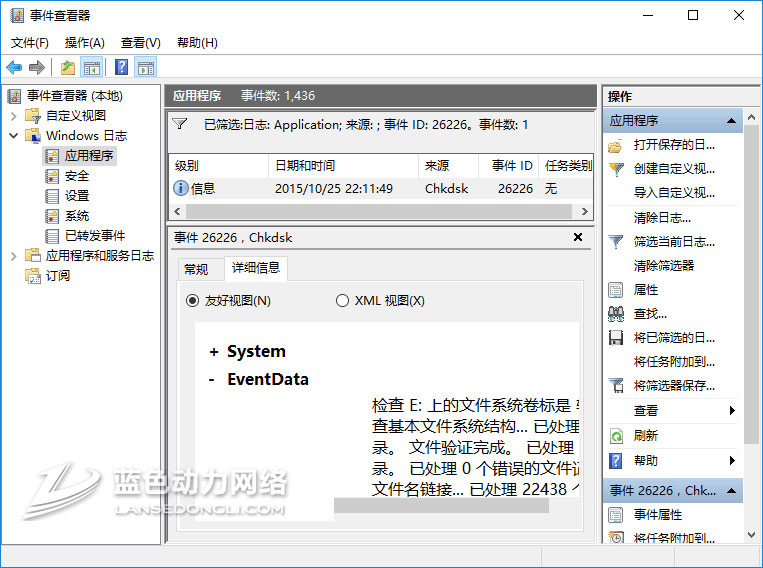This screenshot has width=763, height=568.
Task: Collapse the Windows 日志 tree node
Action: (14, 135)
